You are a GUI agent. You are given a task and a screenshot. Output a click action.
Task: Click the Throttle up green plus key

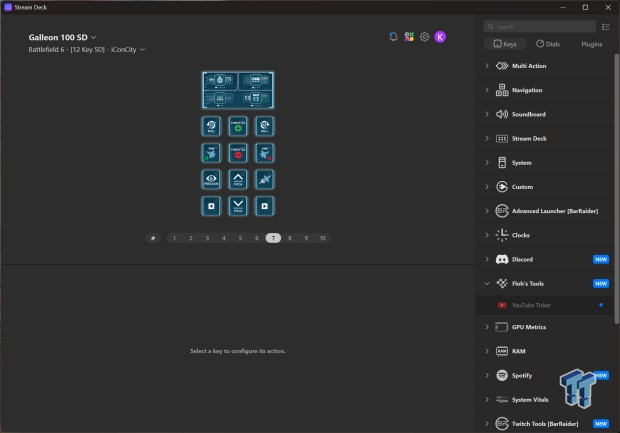point(238,126)
